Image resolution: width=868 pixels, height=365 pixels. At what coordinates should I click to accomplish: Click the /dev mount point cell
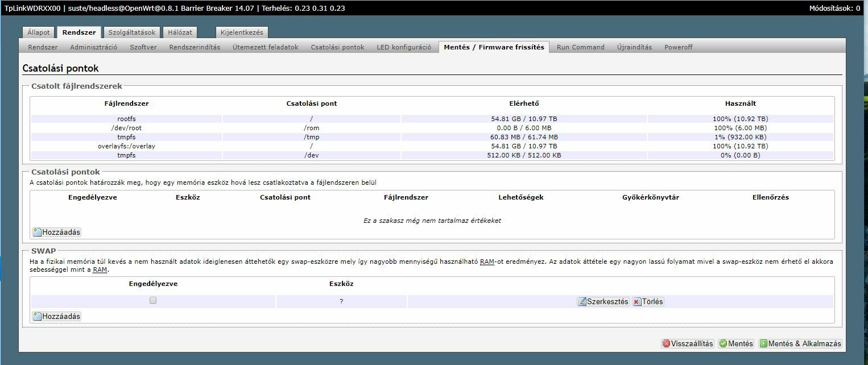point(312,155)
